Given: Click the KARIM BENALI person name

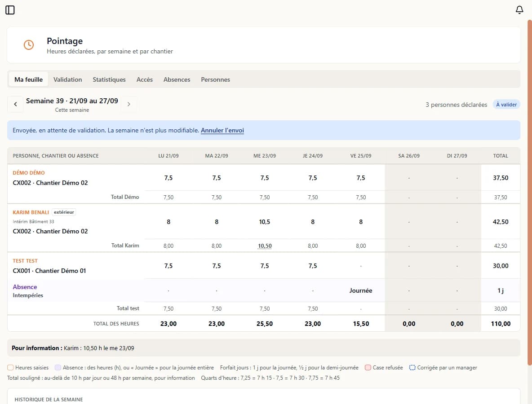Looking at the screenshot, I should pos(31,212).
